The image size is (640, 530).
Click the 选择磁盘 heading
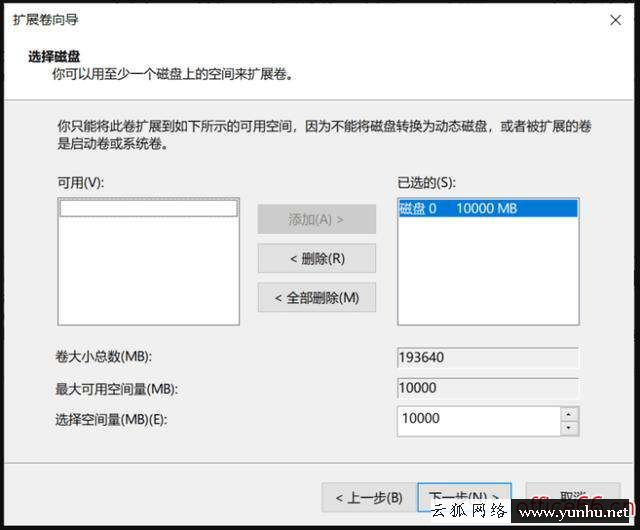pos(54,56)
